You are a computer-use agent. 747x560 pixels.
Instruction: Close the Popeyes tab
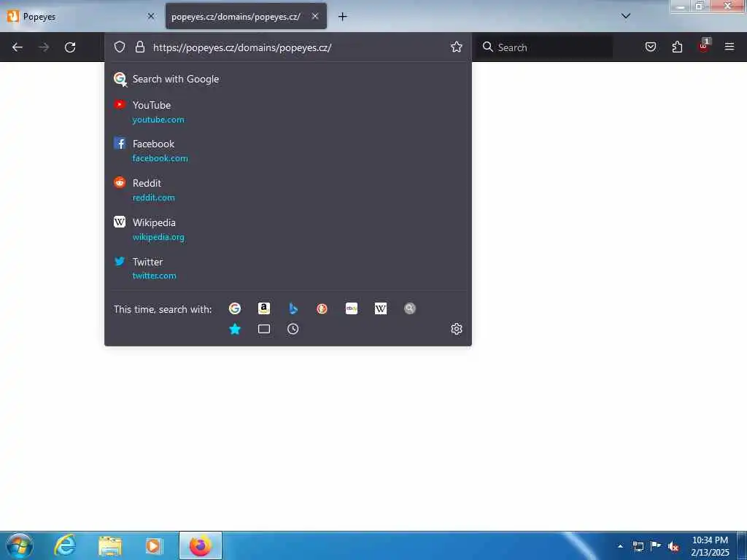[151, 16]
